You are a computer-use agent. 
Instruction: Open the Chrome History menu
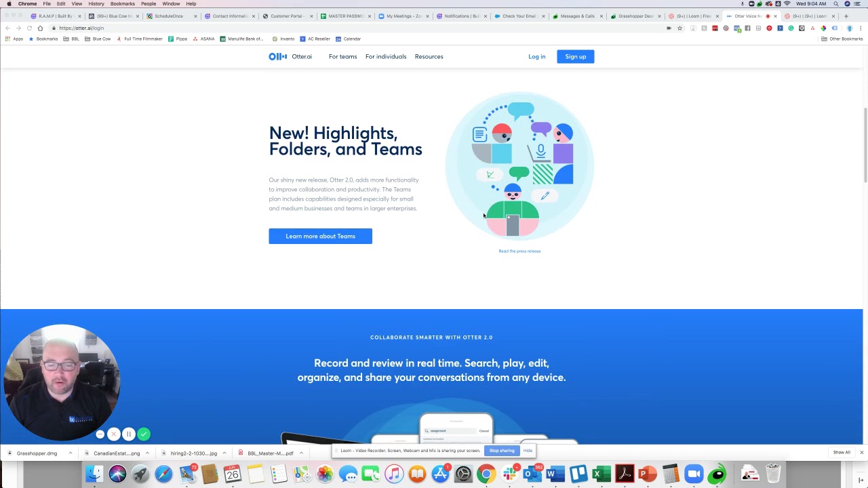pyautogui.click(x=96, y=4)
